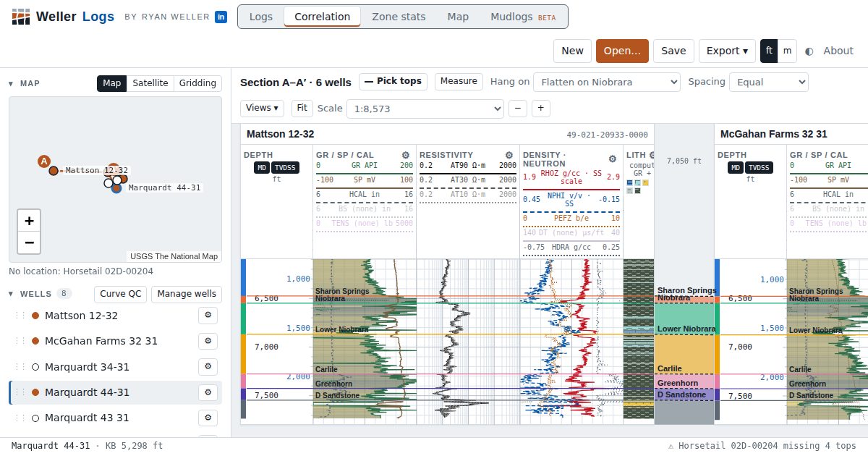The width and height of the screenshot is (868, 456).
Task: Toggle Mattson 12-32 section inclusion dot
Action: [35, 316]
